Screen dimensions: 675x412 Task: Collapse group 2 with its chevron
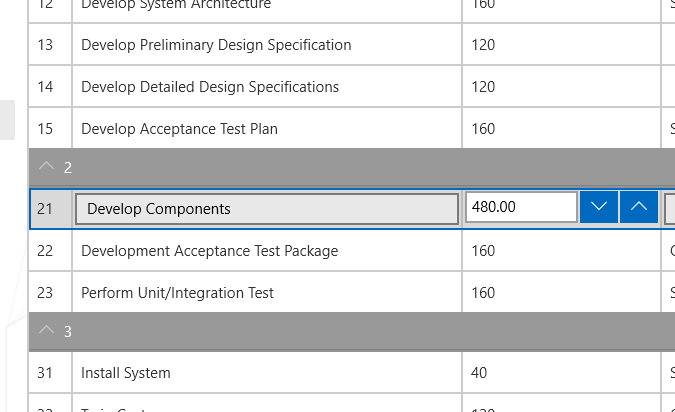pos(46,167)
